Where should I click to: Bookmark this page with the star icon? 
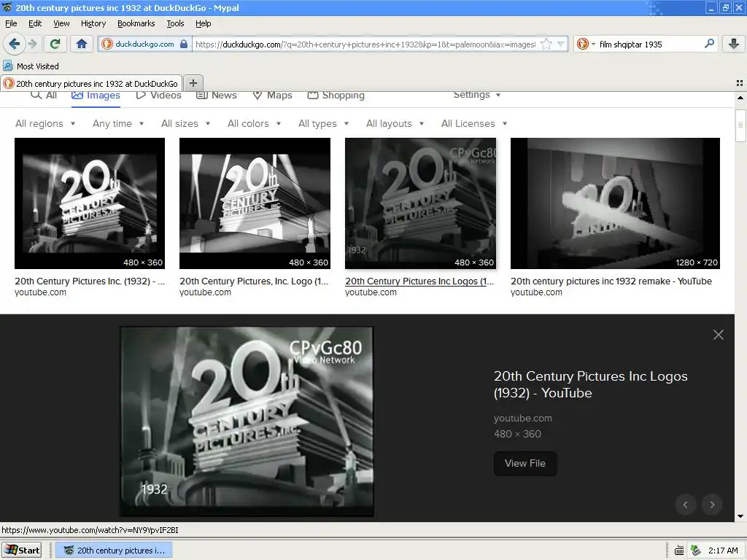(546, 44)
